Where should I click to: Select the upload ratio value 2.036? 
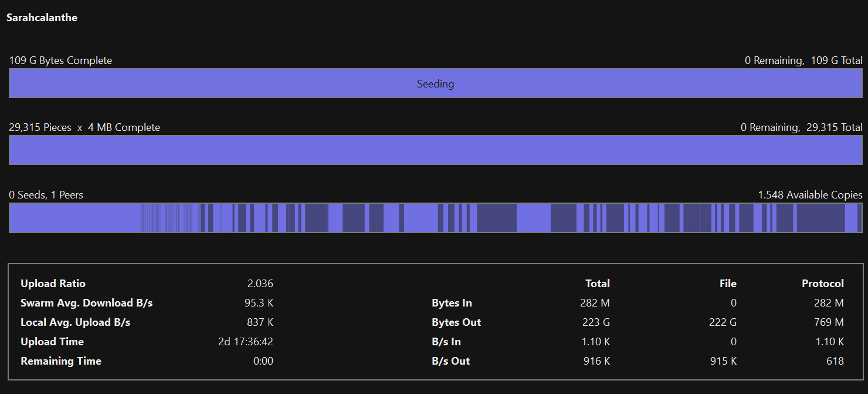pos(260,284)
